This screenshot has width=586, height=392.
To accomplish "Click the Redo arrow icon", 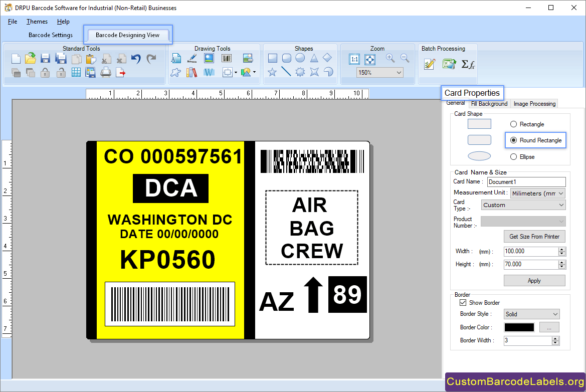I will click(x=151, y=59).
